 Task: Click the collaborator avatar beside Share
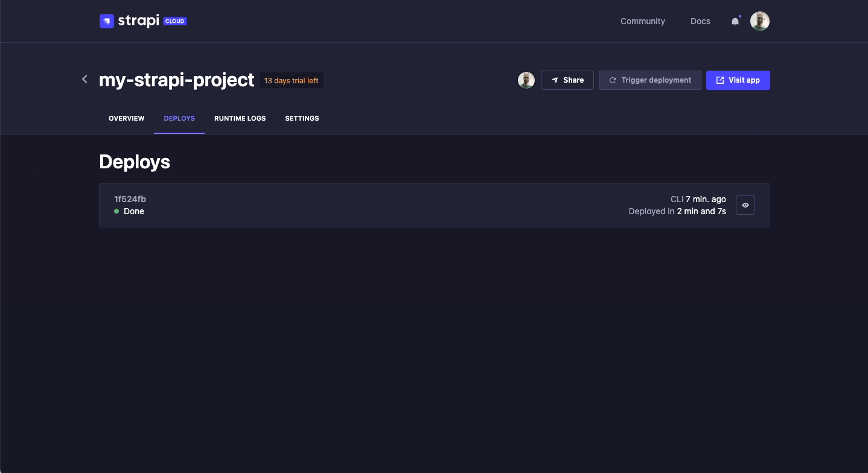(x=526, y=80)
